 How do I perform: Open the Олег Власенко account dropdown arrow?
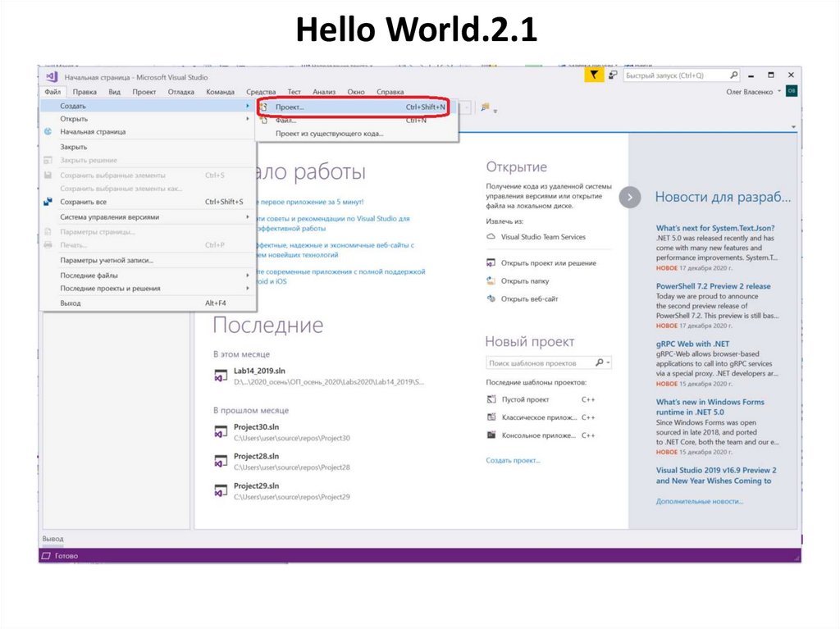tap(779, 91)
